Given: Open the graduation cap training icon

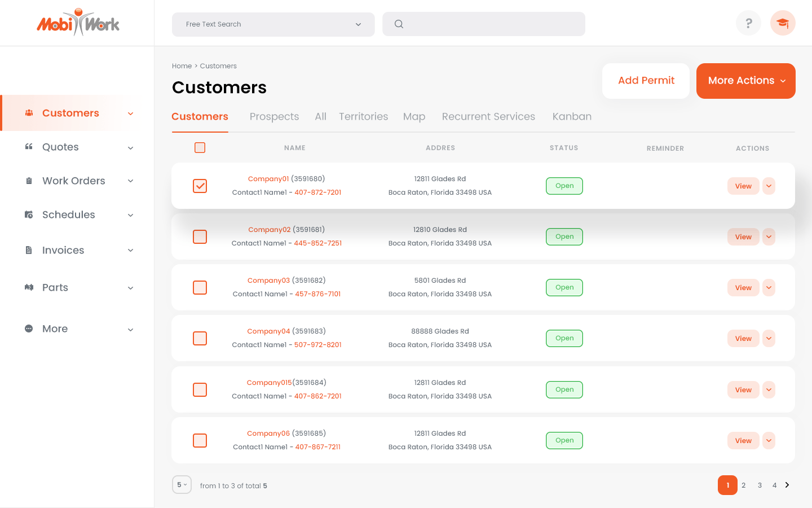Looking at the screenshot, I should click(x=782, y=23).
